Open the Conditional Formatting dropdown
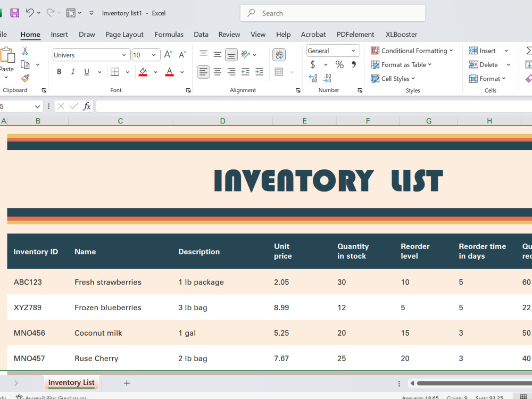The height and width of the screenshot is (399, 532). point(412,51)
